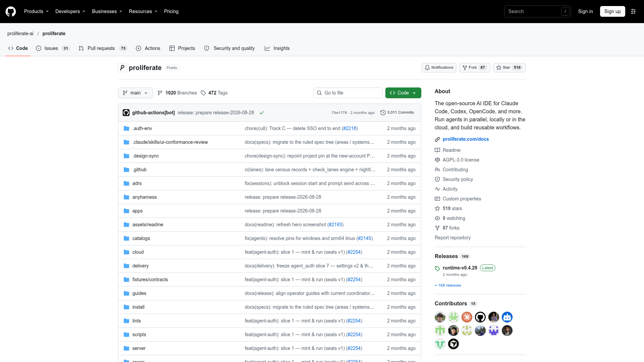Open the folder icon for .auth-env
644x362 pixels.
[126, 128]
